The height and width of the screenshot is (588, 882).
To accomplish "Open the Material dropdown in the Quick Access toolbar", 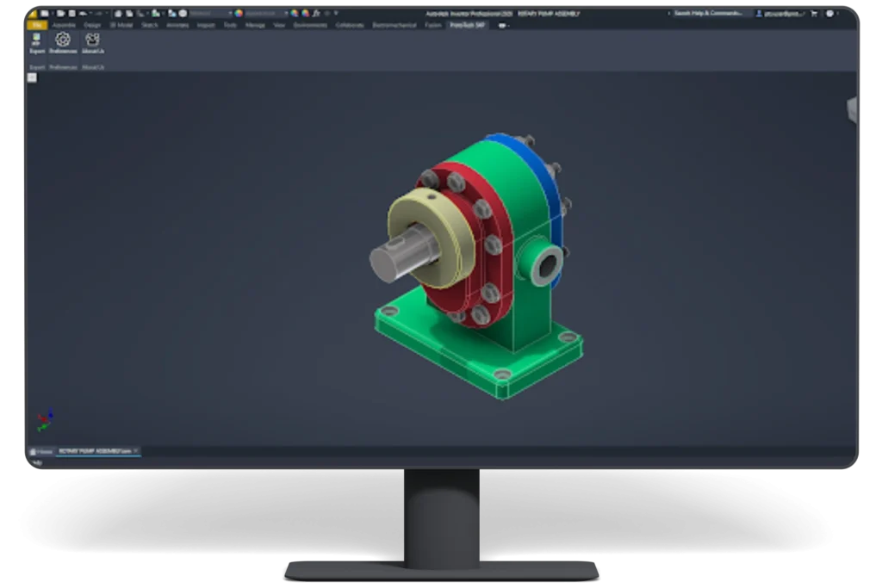I will point(230,13).
